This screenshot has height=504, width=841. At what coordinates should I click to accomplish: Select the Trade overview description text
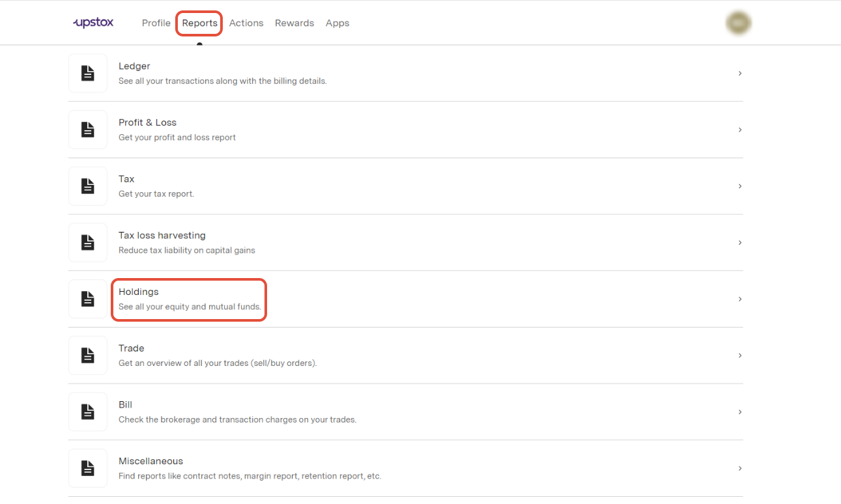(x=218, y=363)
